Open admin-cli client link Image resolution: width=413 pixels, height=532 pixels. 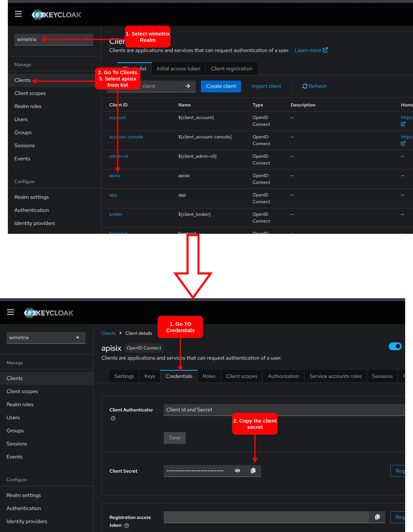tap(118, 156)
